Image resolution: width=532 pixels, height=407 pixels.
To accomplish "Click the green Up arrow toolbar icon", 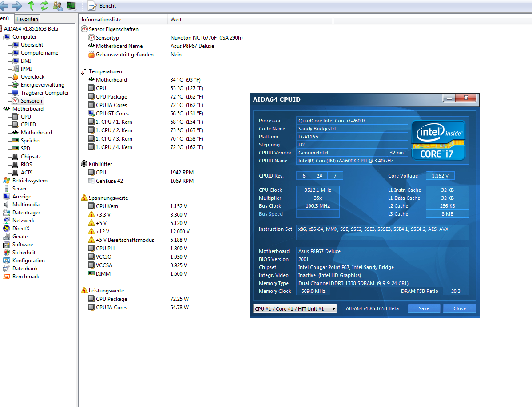I will tap(31, 5).
